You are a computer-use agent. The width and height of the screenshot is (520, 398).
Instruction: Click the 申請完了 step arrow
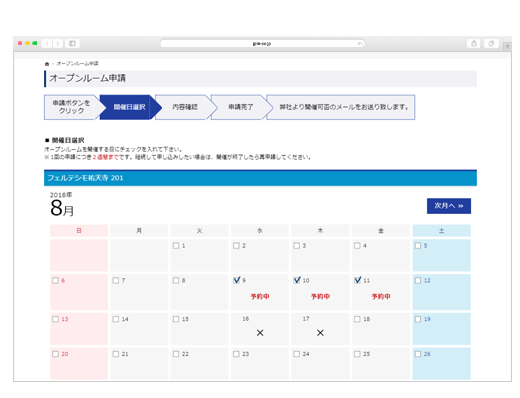(x=241, y=107)
